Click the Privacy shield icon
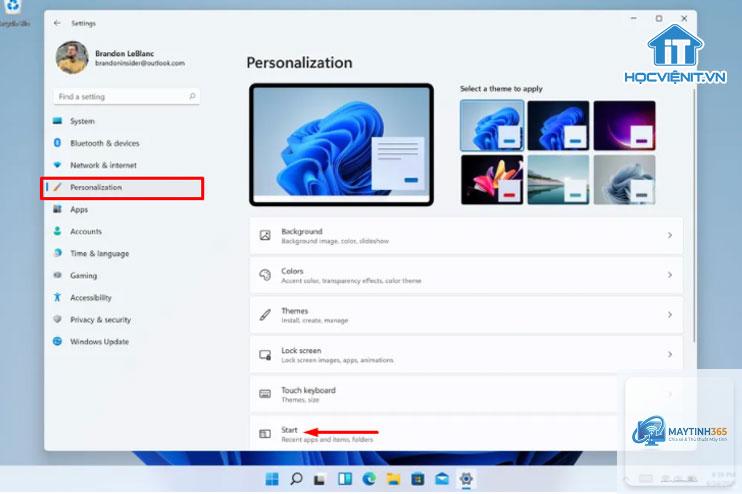The width and height of the screenshot is (742, 494). (57, 319)
